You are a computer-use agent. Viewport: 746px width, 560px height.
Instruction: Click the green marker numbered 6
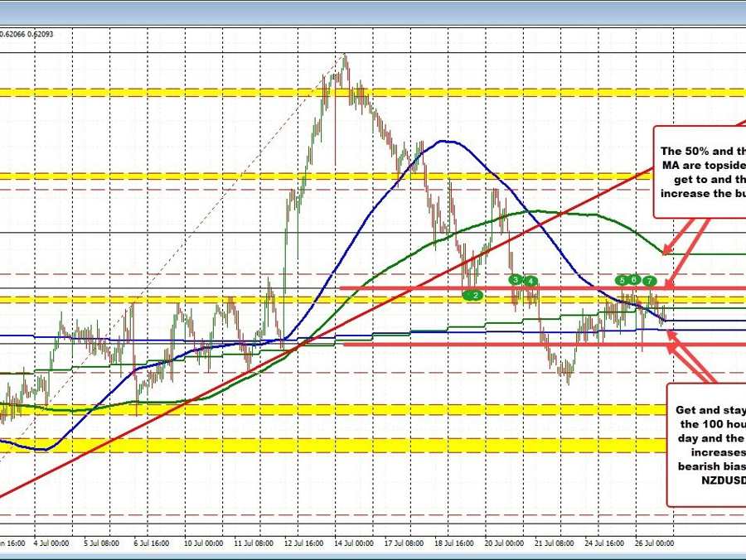(x=634, y=280)
